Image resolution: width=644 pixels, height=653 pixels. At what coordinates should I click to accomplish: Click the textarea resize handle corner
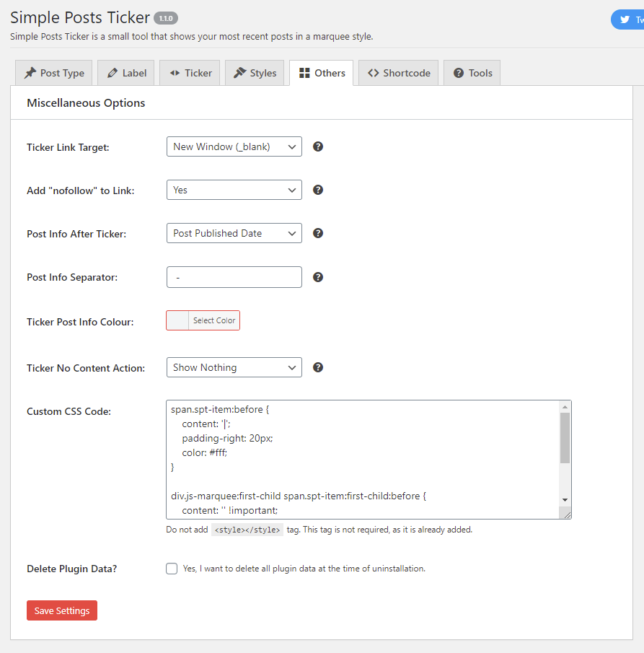tap(567, 514)
